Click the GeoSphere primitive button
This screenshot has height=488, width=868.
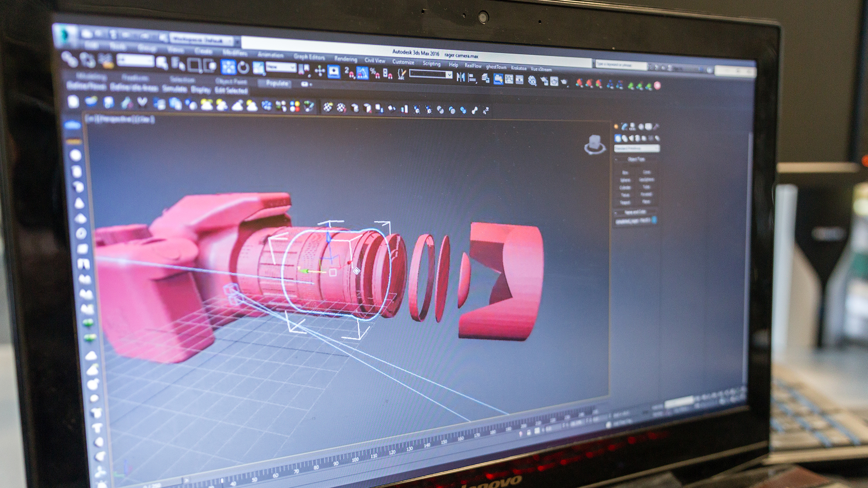click(x=646, y=180)
